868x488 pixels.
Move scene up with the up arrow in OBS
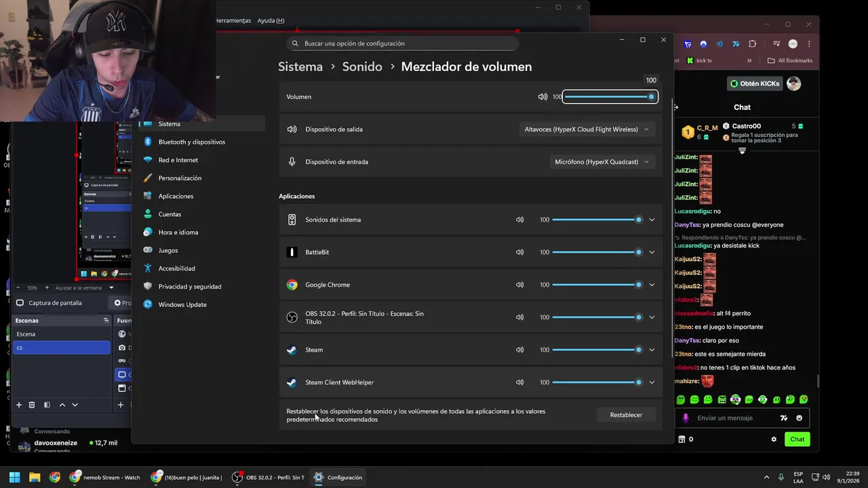click(x=62, y=405)
